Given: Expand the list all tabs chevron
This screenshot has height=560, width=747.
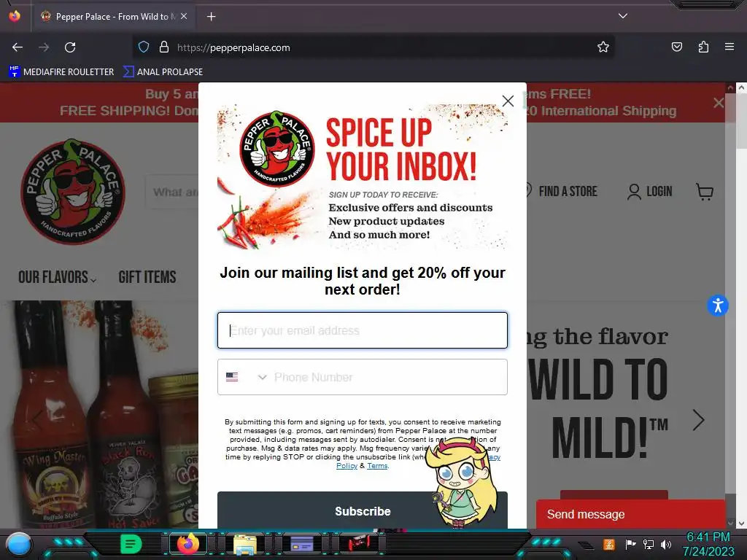Looking at the screenshot, I should pos(623,16).
